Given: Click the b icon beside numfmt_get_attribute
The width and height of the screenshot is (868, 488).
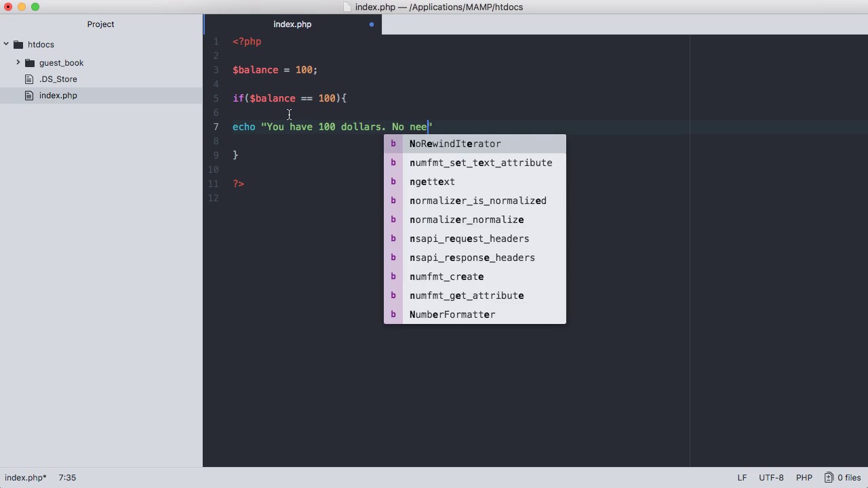Looking at the screenshot, I should click(x=393, y=296).
